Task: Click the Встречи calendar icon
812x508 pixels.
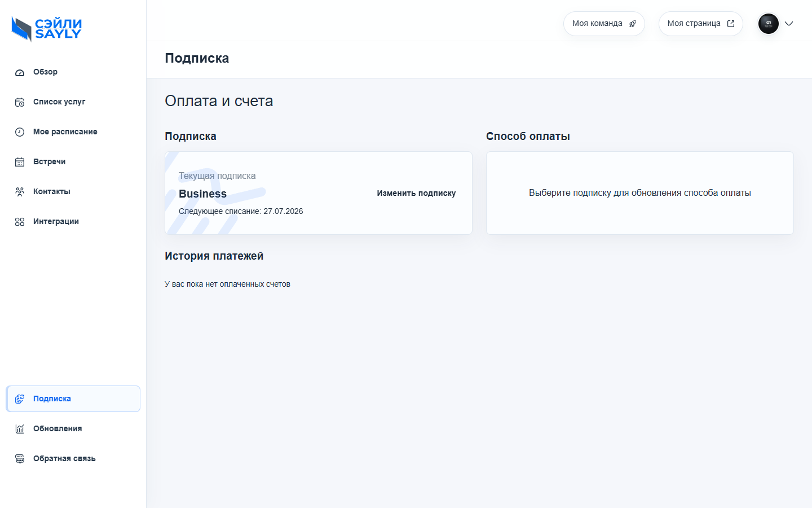Action: coord(20,162)
